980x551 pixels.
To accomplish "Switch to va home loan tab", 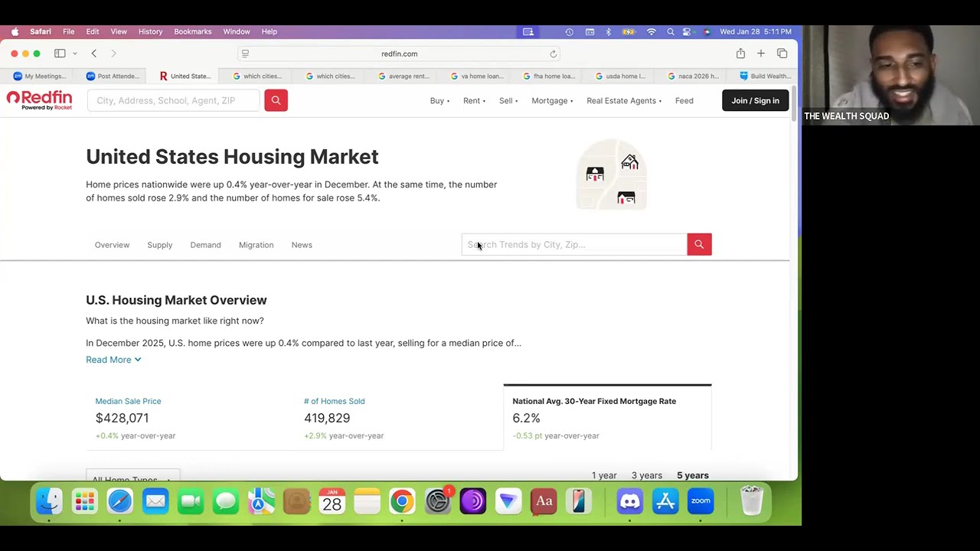I will tap(477, 76).
